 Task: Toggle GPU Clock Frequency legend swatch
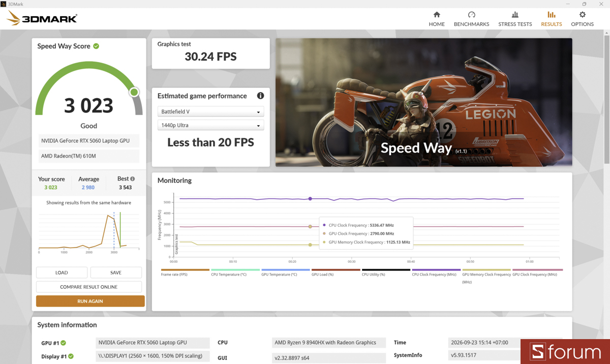(x=537, y=270)
